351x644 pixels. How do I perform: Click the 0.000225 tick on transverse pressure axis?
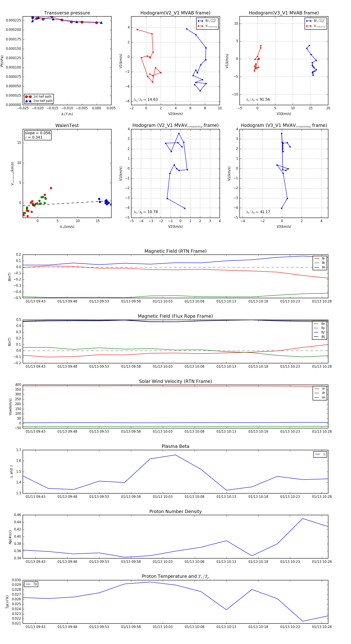pyautogui.click(x=13, y=20)
